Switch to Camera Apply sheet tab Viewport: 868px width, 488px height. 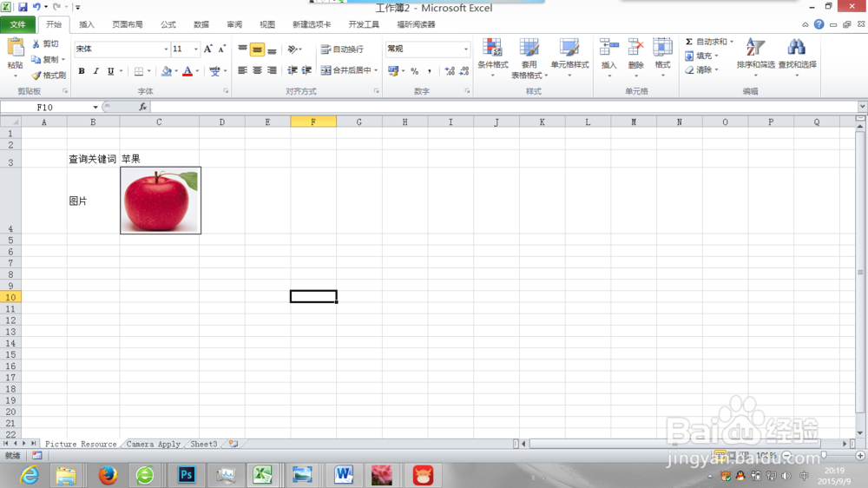[x=154, y=444]
